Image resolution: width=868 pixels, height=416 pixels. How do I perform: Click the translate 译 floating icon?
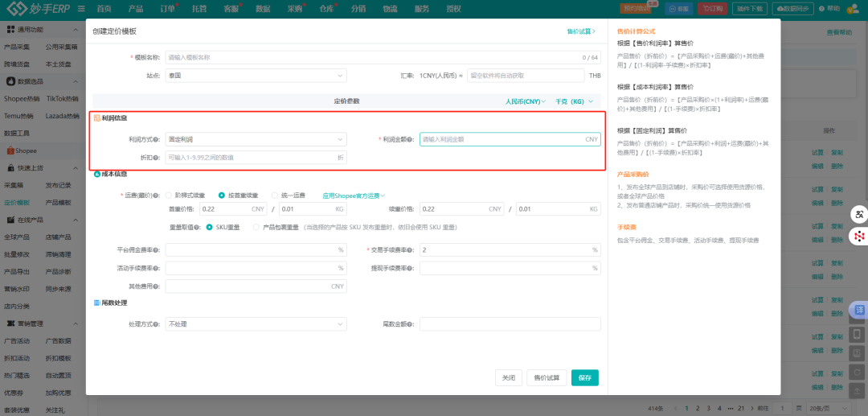[859, 311]
